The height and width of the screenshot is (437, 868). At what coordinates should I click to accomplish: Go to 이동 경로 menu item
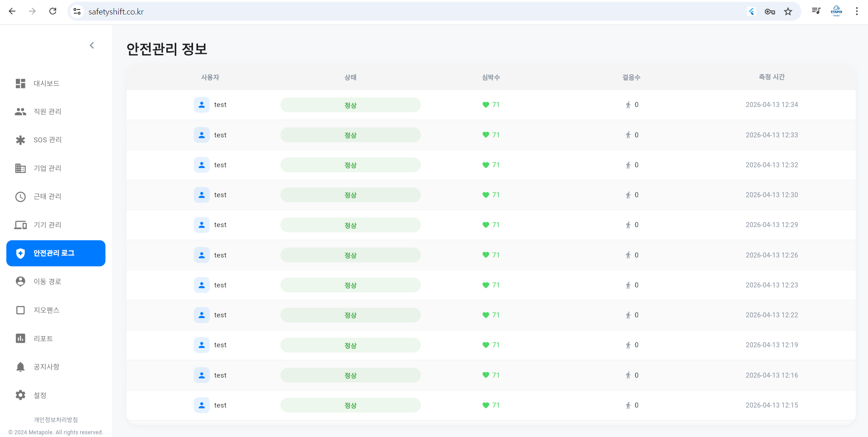[47, 282]
